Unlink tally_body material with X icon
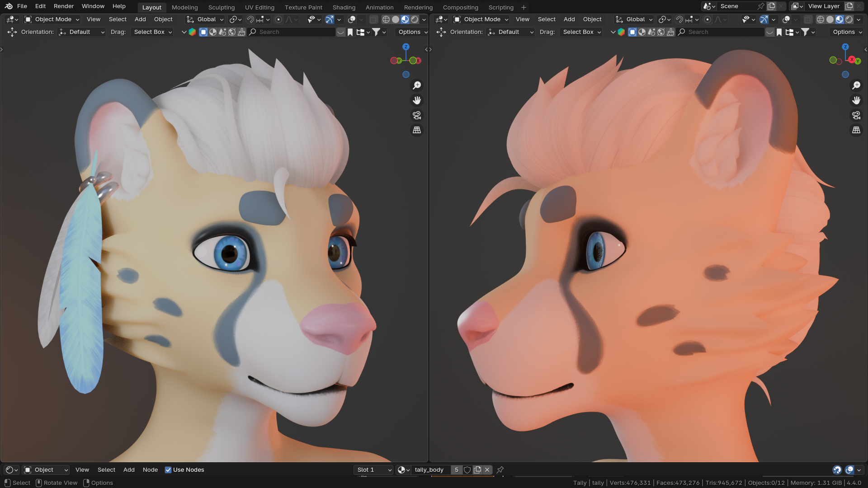 (x=487, y=470)
